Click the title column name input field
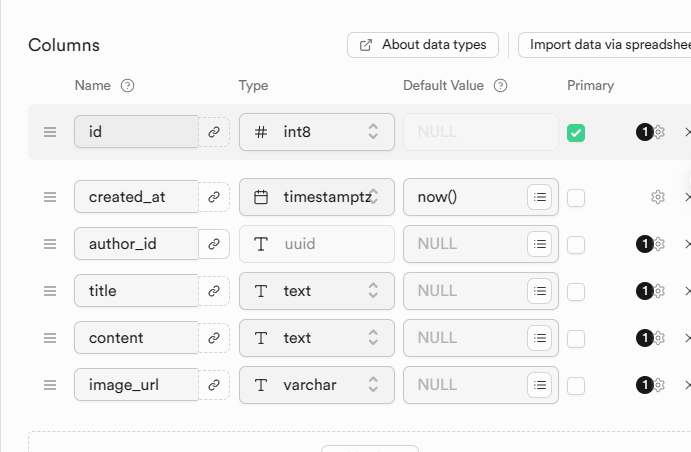The height and width of the screenshot is (452, 691). pos(136,291)
